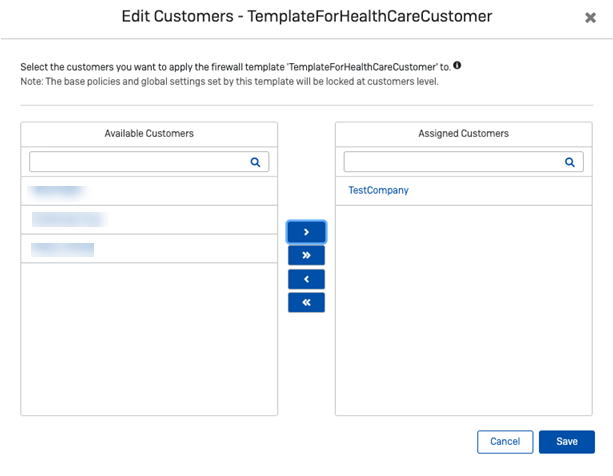Focus the Available Customers search field
The width and height of the screenshot is (613, 476).
(x=138, y=161)
